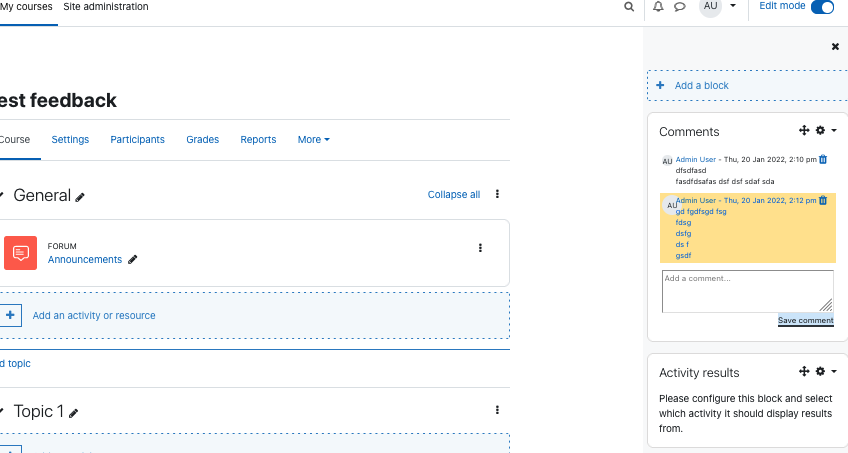848x453 pixels.
Task: Click the FORUM label above Announcements
Action: [62, 246]
